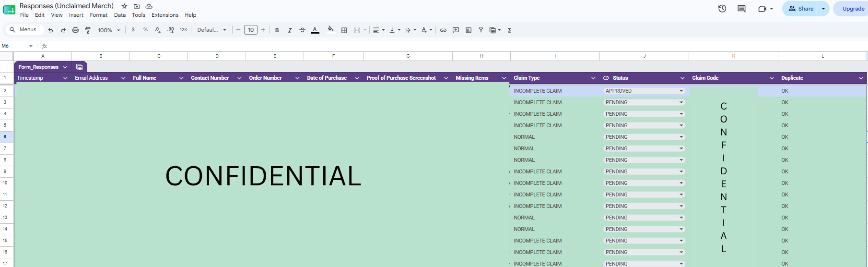Click the Share button
The width and height of the screenshot is (868, 267).
click(800, 9)
